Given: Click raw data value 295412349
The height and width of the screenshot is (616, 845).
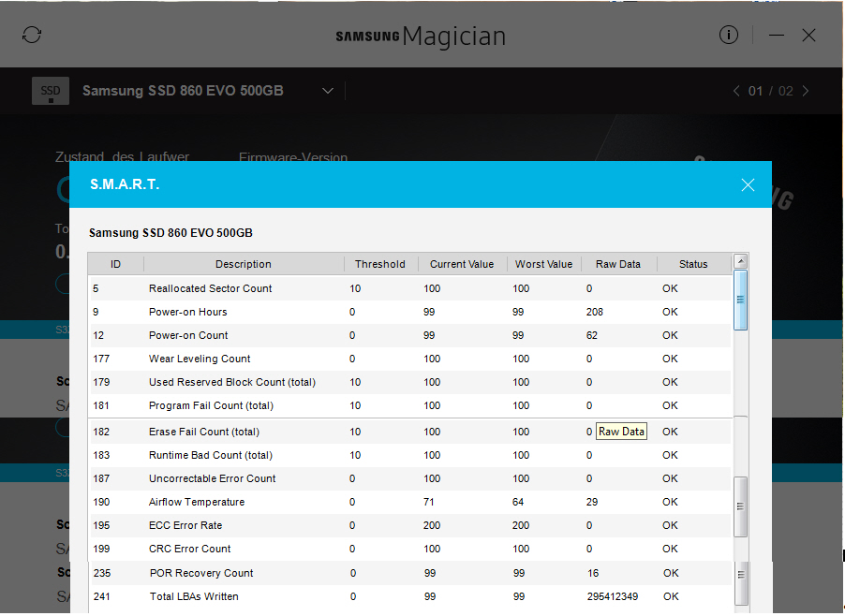Looking at the screenshot, I should pos(613,596).
